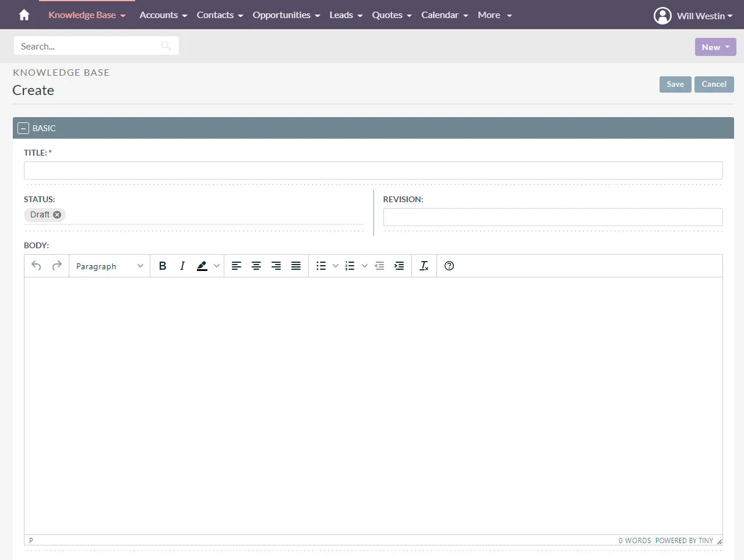Toggle italic formatting
Viewport: 744px width, 560px height.
[x=182, y=266]
